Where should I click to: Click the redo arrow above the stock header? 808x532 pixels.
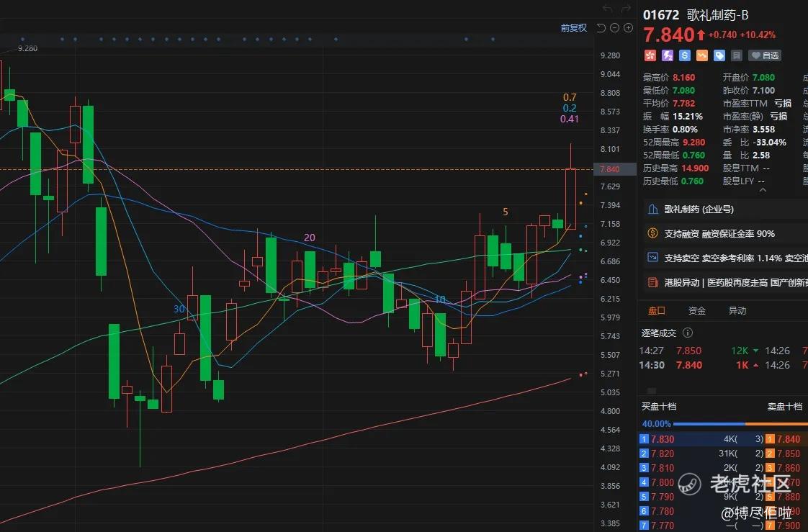point(626,9)
